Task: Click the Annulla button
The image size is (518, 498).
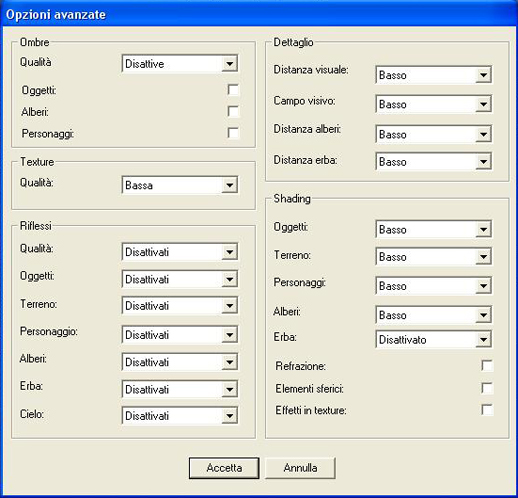Action: click(x=300, y=468)
